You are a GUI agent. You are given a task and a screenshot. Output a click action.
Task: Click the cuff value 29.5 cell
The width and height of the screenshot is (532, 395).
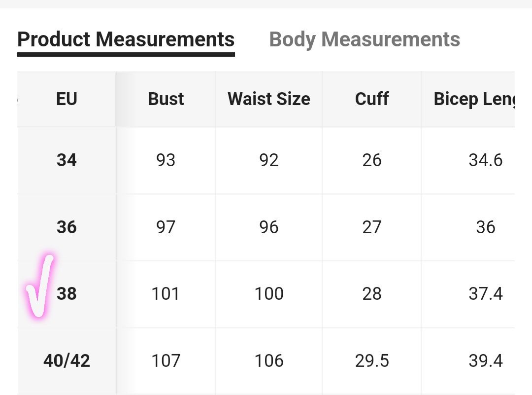[x=372, y=360]
